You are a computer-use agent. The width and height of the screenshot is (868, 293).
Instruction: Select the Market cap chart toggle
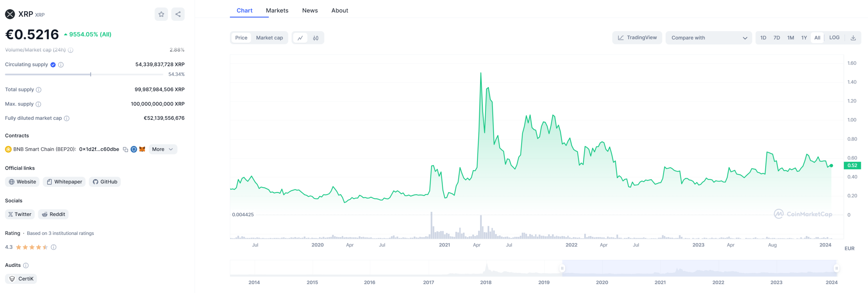(269, 38)
